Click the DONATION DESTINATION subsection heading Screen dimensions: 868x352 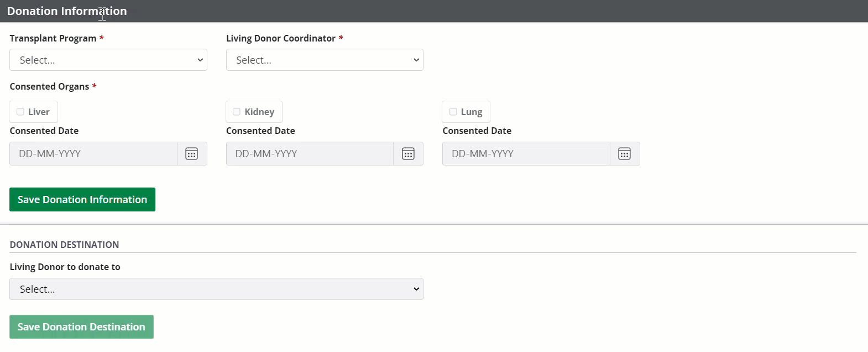(x=64, y=245)
